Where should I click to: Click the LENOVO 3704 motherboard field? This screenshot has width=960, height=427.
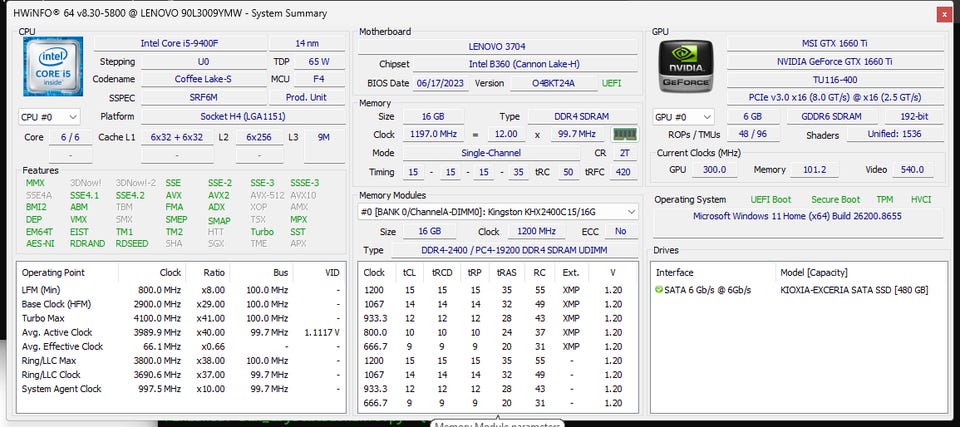coord(497,46)
